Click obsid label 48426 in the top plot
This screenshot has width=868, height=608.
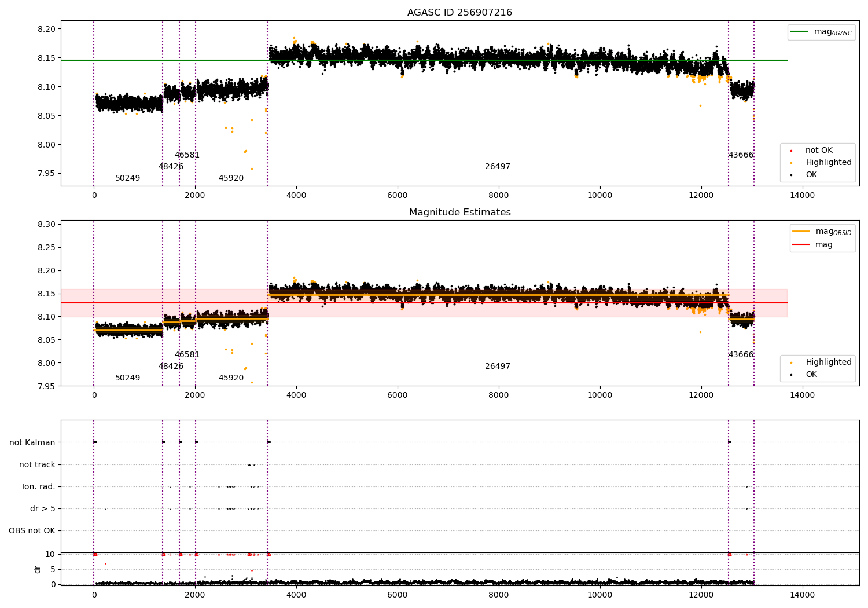click(x=171, y=167)
